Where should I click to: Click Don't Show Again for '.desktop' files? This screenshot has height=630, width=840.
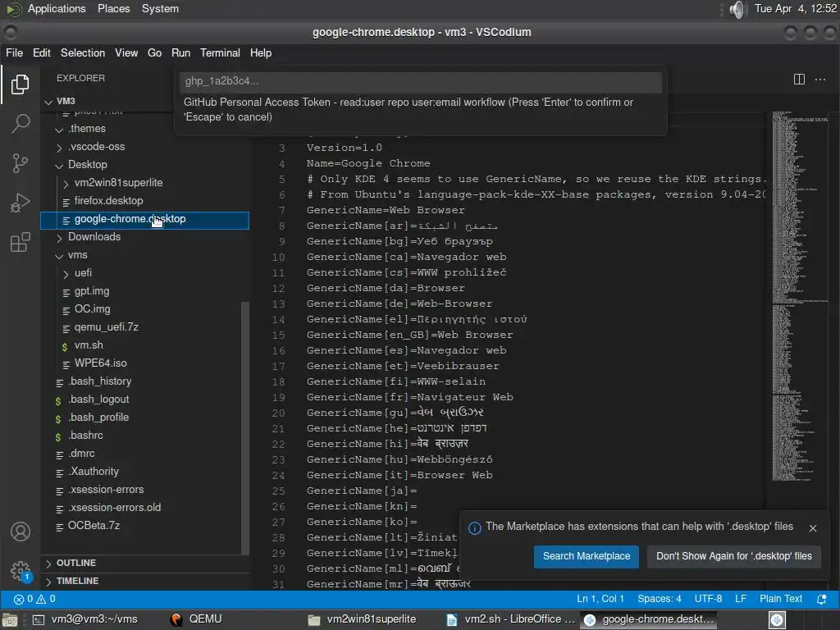coord(734,556)
